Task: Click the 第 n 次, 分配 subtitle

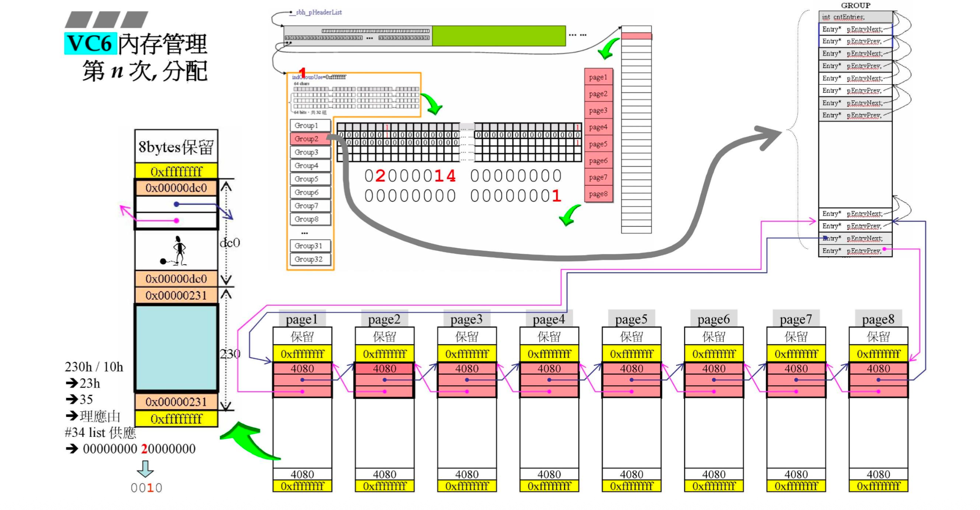Action: point(145,71)
